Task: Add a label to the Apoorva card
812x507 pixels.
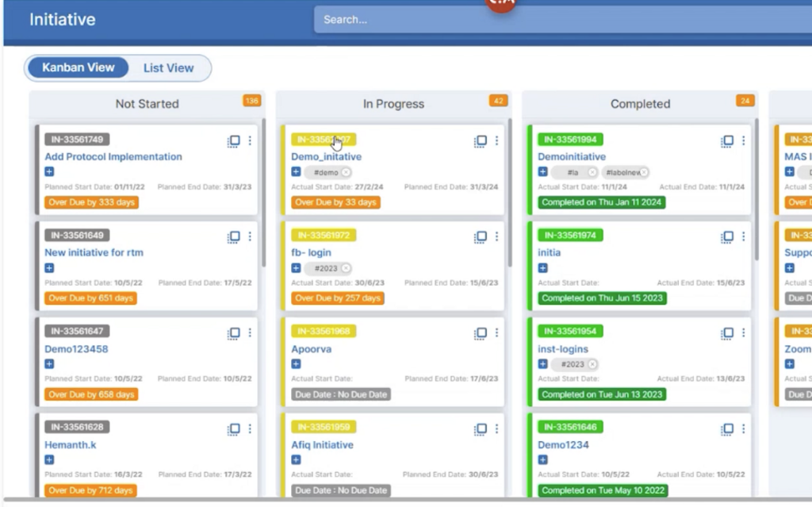Action: 296,364
